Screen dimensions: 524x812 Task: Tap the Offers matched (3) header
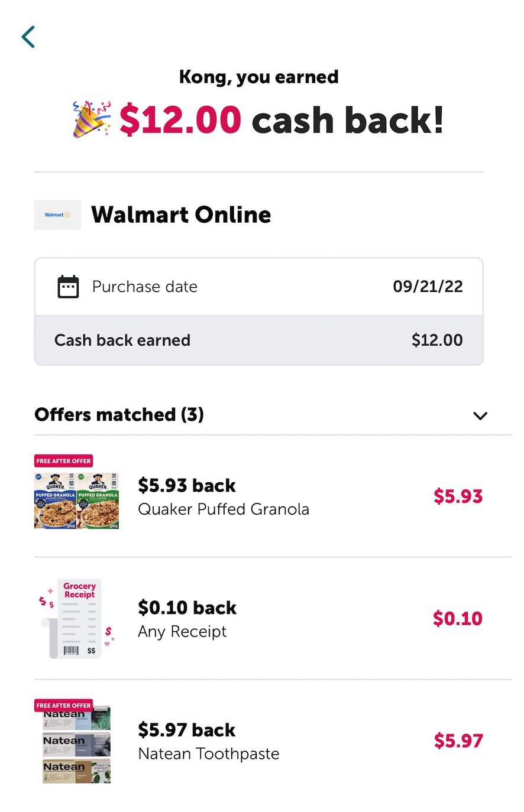click(x=119, y=415)
